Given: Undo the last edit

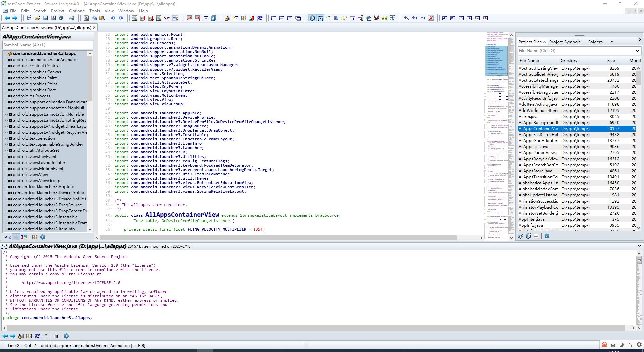Looking at the screenshot, I should click(113, 18).
